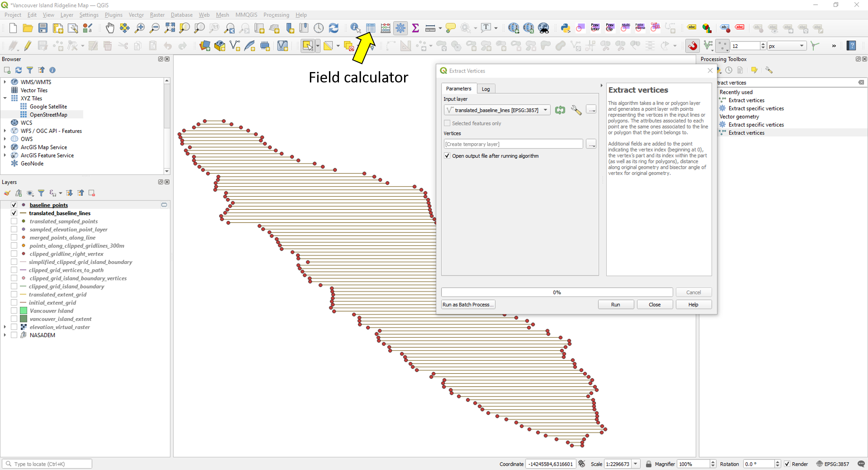
Task: Switch to the Log tab
Action: pyautogui.click(x=485, y=89)
